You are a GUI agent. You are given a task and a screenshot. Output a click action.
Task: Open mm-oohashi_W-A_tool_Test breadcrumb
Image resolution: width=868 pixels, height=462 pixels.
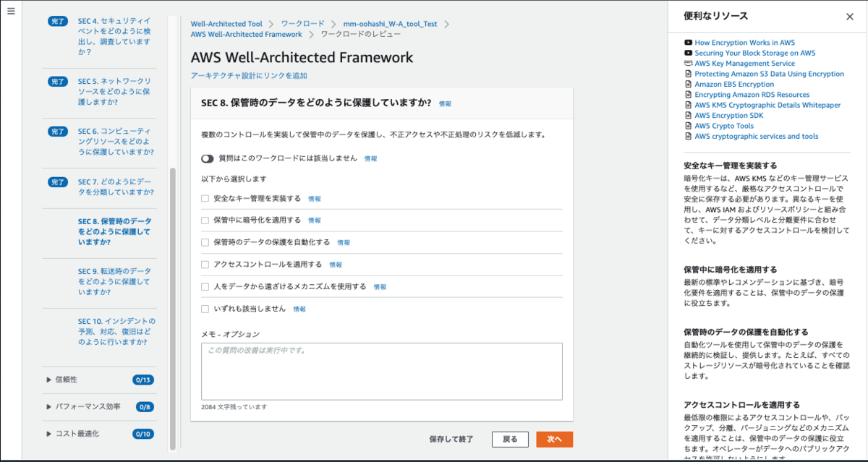[x=390, y=24]
